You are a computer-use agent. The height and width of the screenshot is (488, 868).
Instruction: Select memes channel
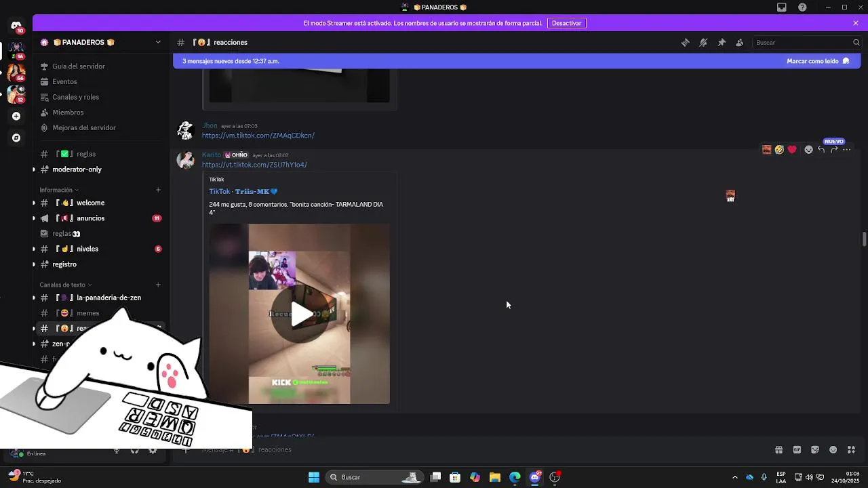tap(100, 313)
